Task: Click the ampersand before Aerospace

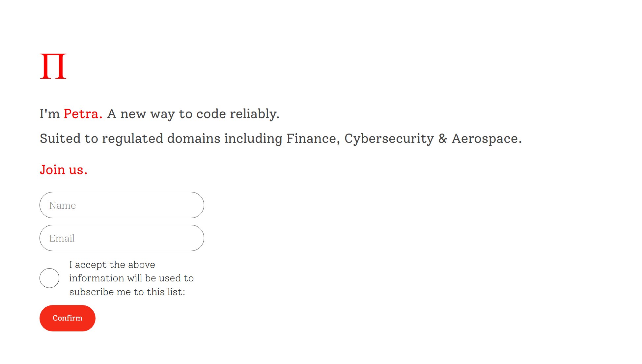Action: coord(442,139)
